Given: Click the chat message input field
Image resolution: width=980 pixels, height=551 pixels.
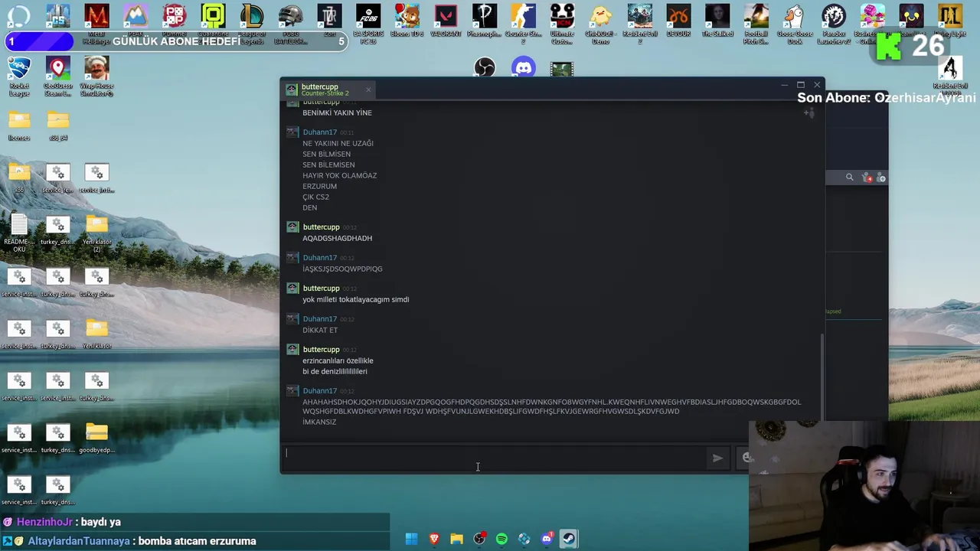Looking at the screenshot, I should pos(494,457).
